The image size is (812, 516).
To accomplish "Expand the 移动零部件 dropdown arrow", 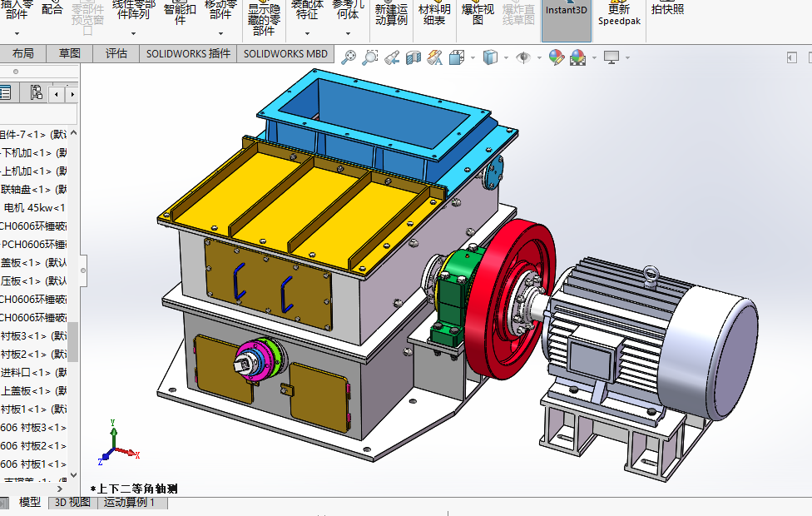I will [220, 33].
